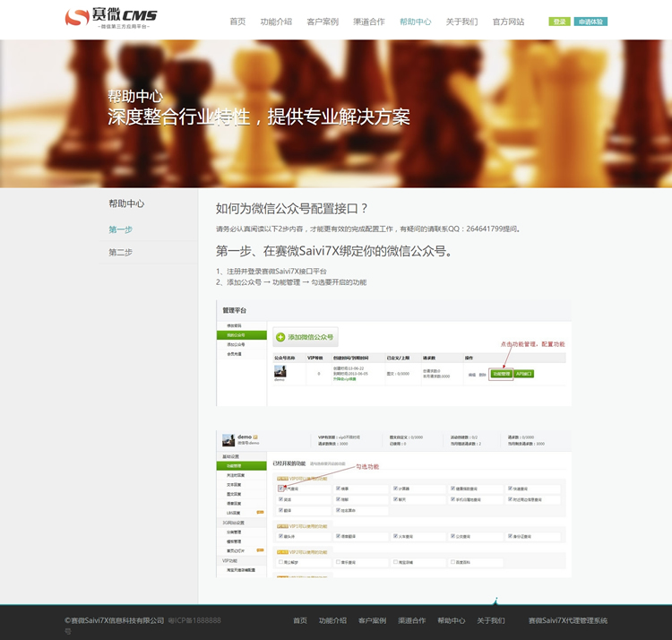672x640 pixels.
Task: Click the green 功能管理 button in the table
Action: pos(501,374)
